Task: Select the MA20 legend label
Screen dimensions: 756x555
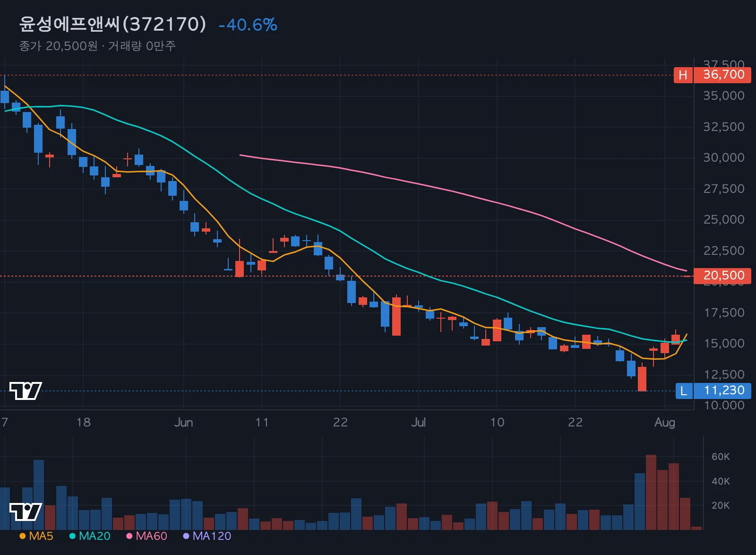Action: point(94,536)
